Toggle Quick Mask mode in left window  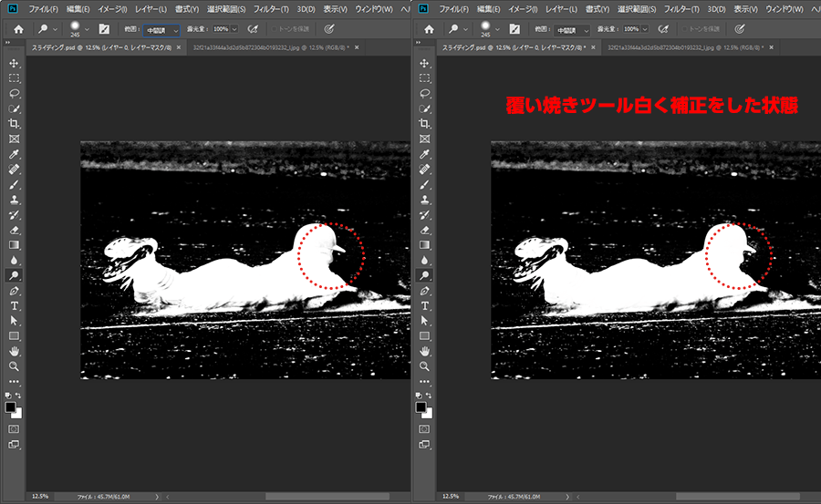pyautogui.click(x=14, y=429)
